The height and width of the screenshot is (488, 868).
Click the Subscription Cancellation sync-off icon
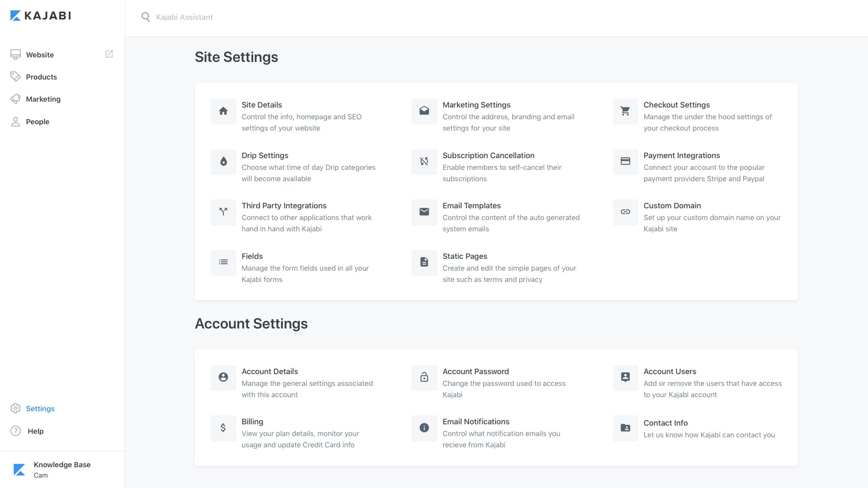coord(424,162)
